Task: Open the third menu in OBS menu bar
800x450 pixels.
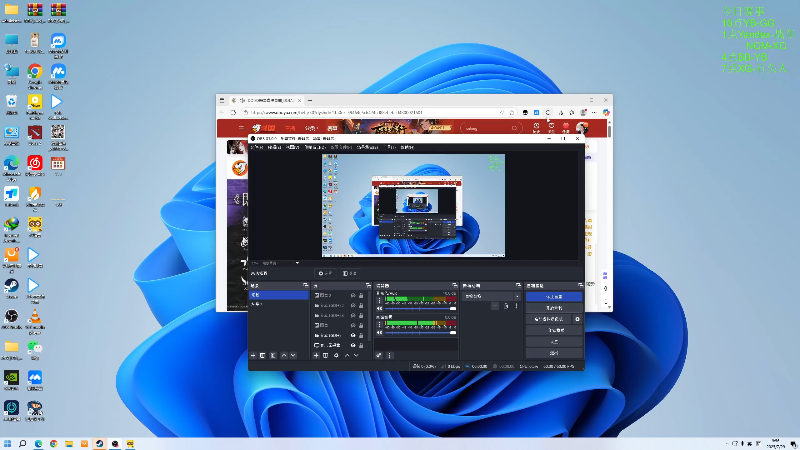Action: [292, 147]
